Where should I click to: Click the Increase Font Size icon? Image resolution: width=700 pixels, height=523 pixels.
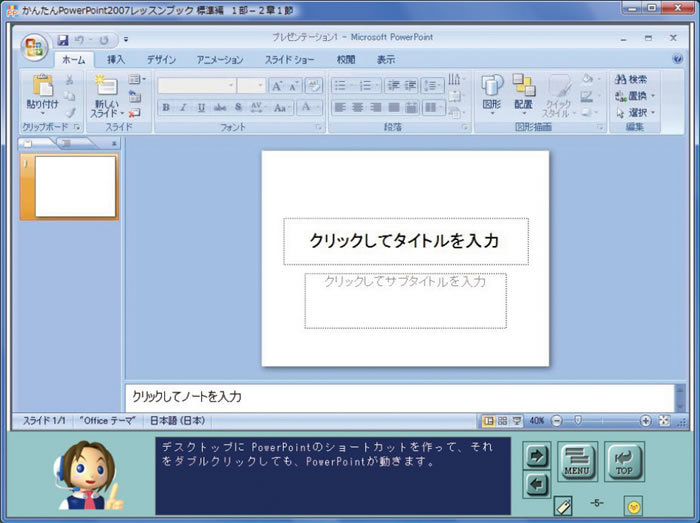277,86
